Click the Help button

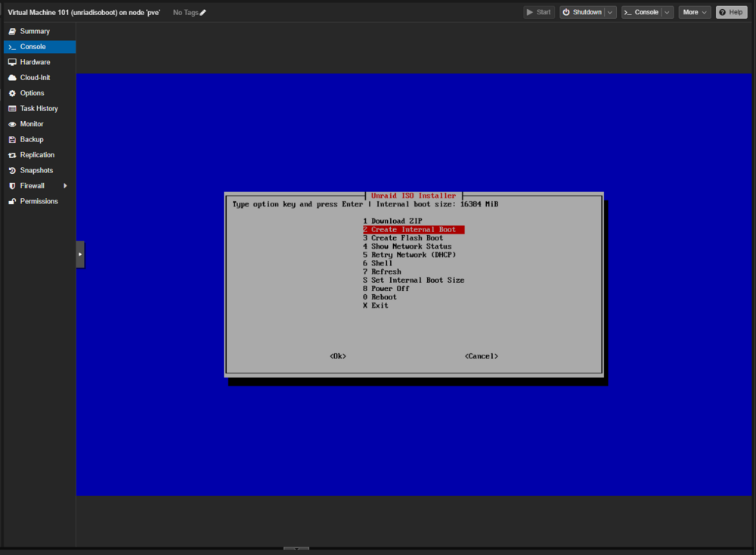[731, 12]
